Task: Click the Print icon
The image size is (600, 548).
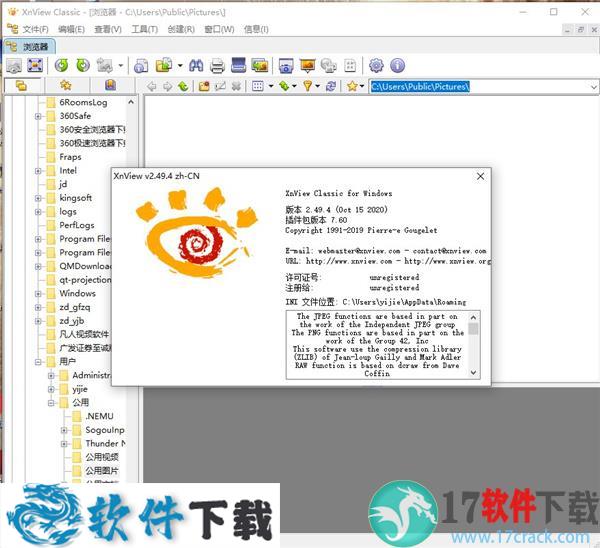Action: tap(217, 65)
